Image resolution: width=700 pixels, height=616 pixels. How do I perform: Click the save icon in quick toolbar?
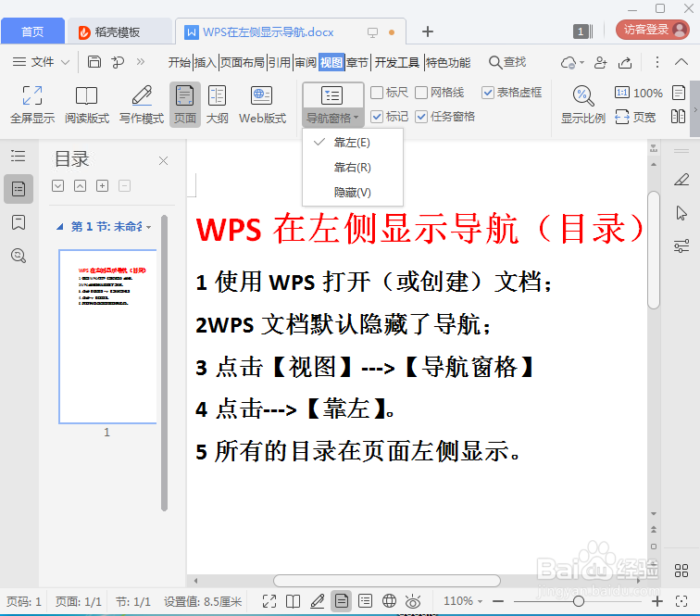click(94, 62)
